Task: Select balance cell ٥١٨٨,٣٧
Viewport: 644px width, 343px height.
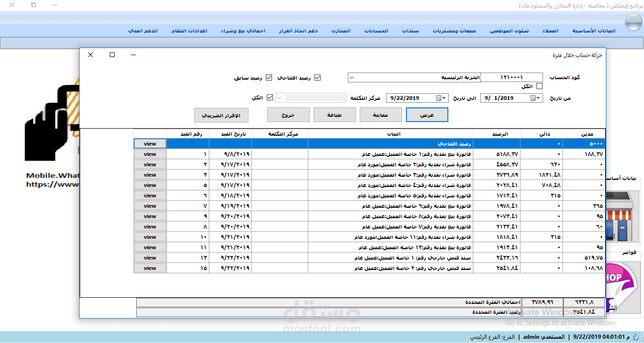Action: (x=496, y=154)
